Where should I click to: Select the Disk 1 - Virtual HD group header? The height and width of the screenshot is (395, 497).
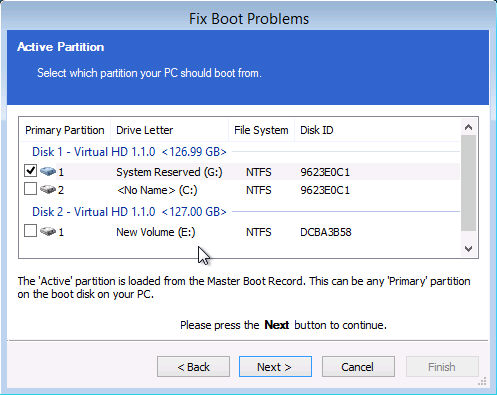click(129, 152)
